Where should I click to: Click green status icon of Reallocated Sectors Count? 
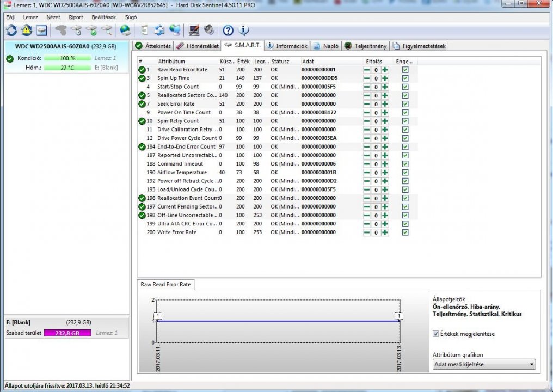click(x=142, y=96)
